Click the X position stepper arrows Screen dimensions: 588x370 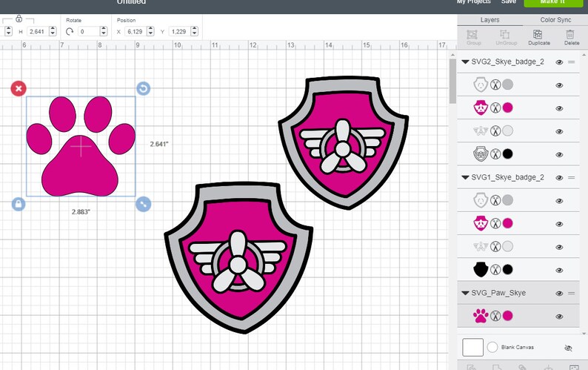tap(150, 31)
